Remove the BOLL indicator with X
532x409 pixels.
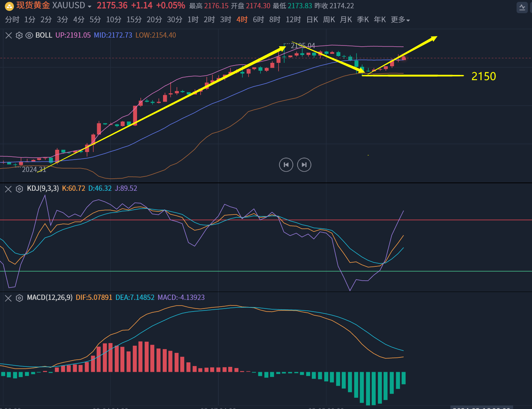click(9, 35)
